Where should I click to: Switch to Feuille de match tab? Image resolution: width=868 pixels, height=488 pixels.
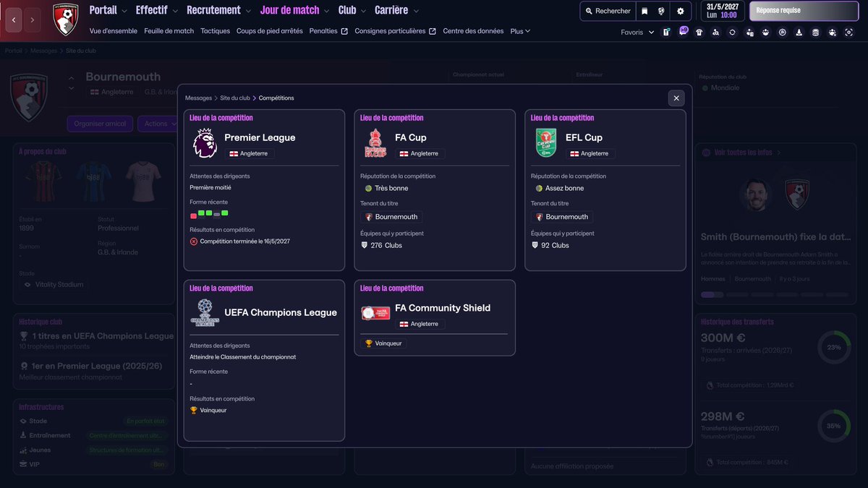coord(169,31)
